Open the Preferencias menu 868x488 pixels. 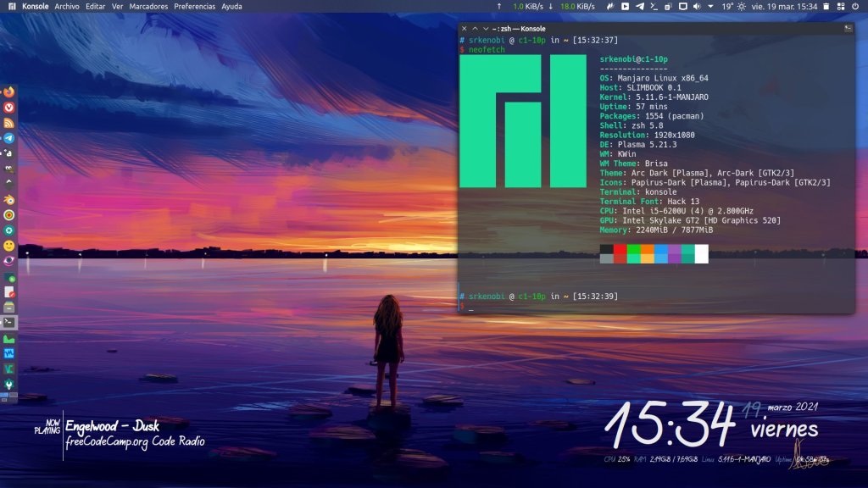pyautogui.click(x=195, y=6)
